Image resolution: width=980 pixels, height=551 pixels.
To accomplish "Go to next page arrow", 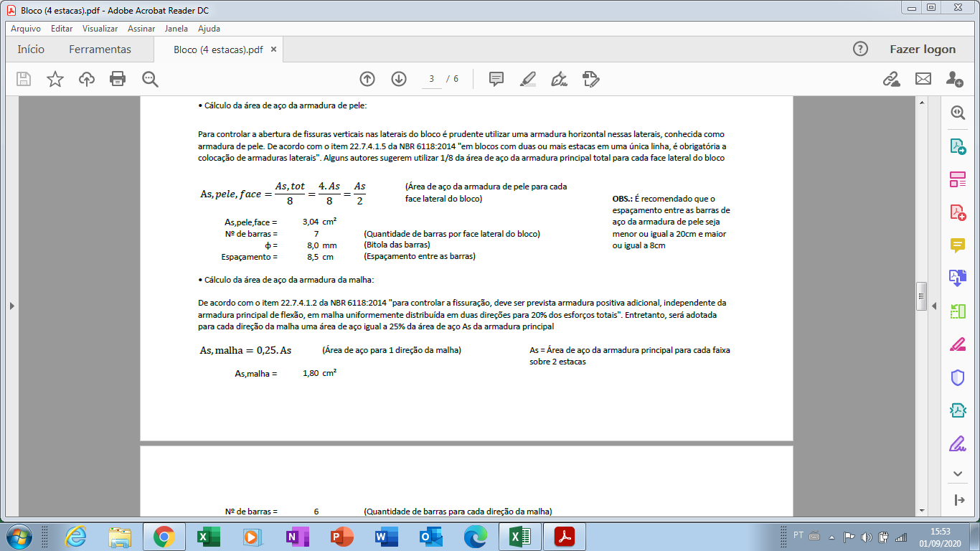I will click(x=399, y=79).
